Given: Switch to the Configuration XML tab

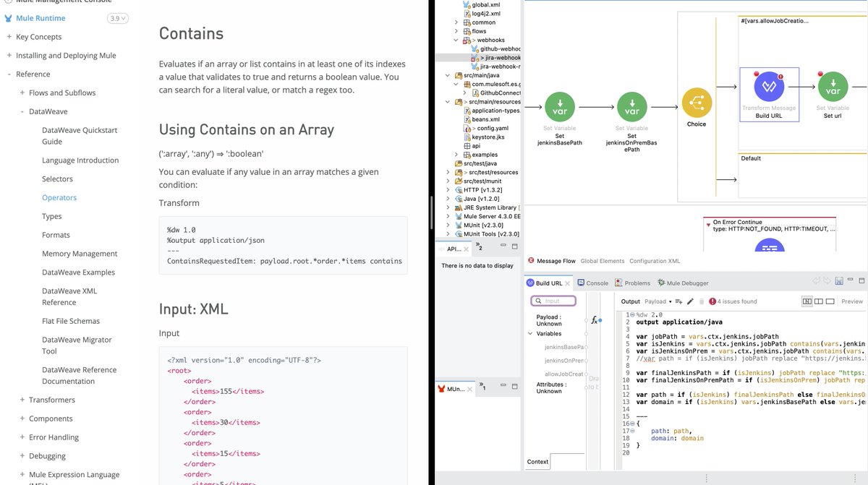Looking at the screenshot, I should pyautogui.click(x=654, y=261).
